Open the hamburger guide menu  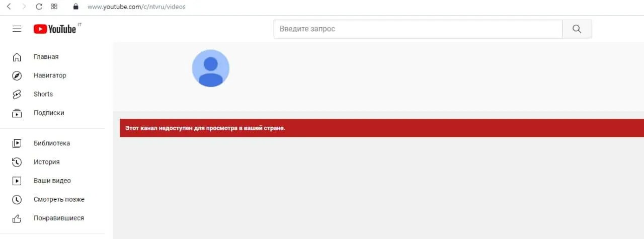point(17,29)
